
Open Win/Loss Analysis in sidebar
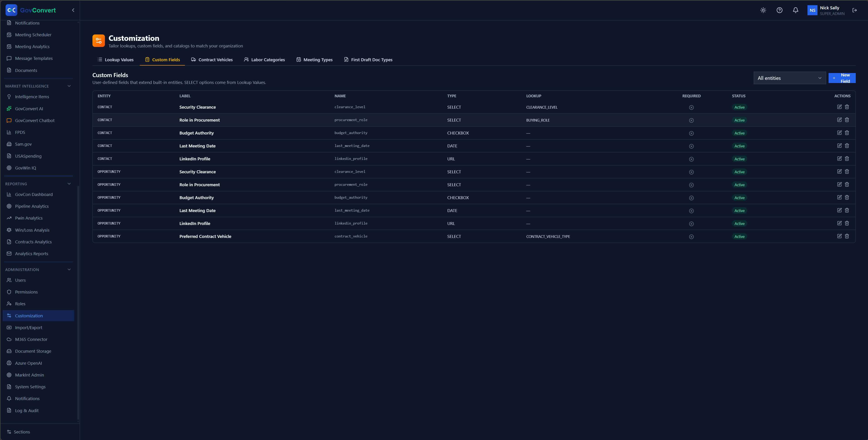click(x=38, y=230)
